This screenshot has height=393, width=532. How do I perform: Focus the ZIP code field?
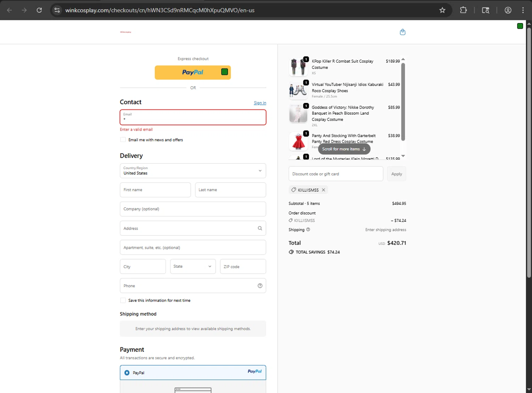click(243, 267)
